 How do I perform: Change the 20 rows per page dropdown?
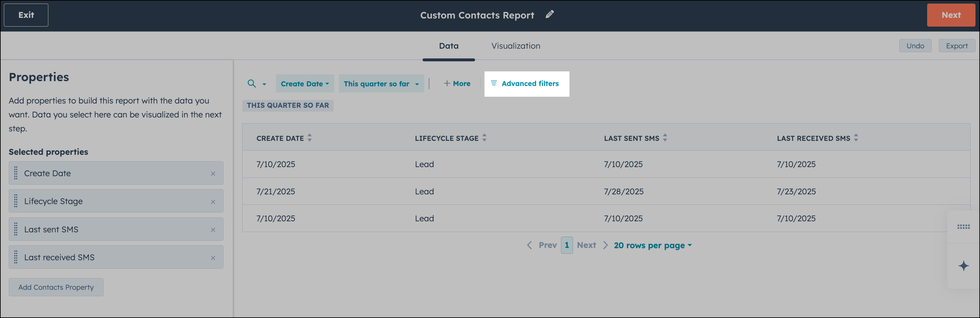[653, 245]
